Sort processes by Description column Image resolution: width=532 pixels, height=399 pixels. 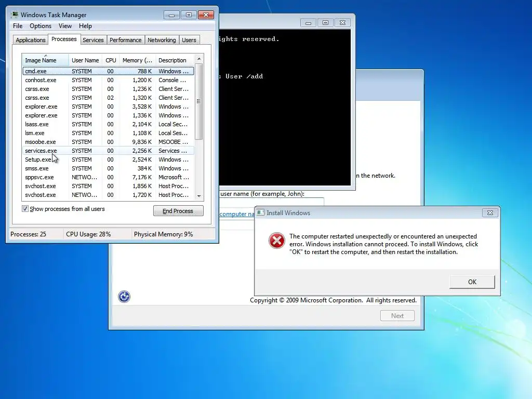click(175, 60)
